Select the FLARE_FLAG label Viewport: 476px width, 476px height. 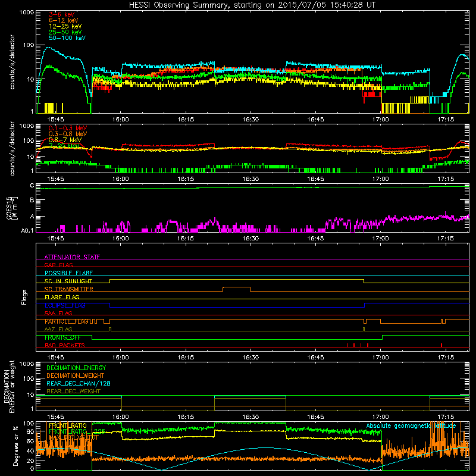click(62, 297)
